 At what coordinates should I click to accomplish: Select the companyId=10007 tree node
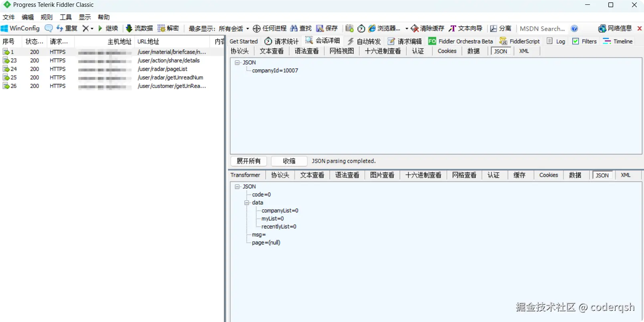275,70
